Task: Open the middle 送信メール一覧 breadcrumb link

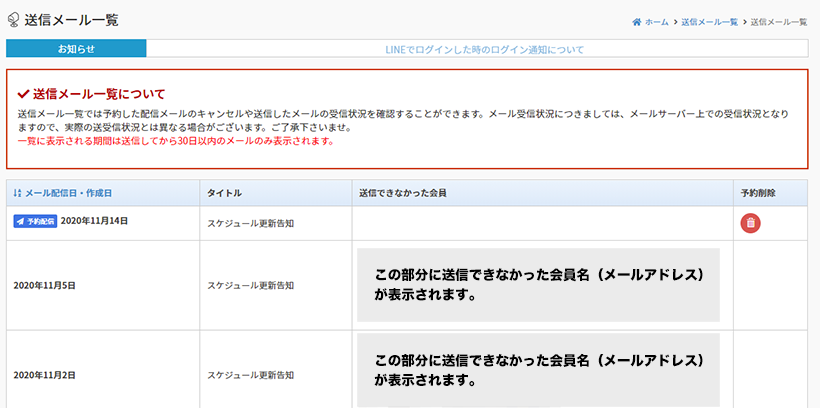Action: tap(709, 21)
